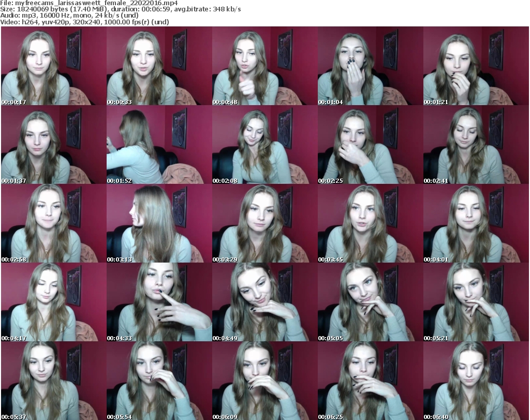The width and height of the screenshot is (530, 420).
Task: Click the frame timestamped 00:05:37
Action: pos(54,381)
